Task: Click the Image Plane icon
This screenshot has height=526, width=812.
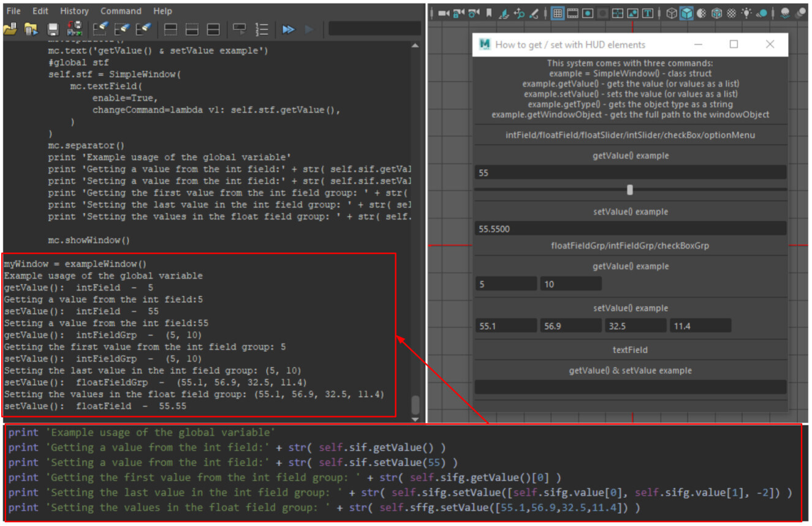Action: pos(504,13)
